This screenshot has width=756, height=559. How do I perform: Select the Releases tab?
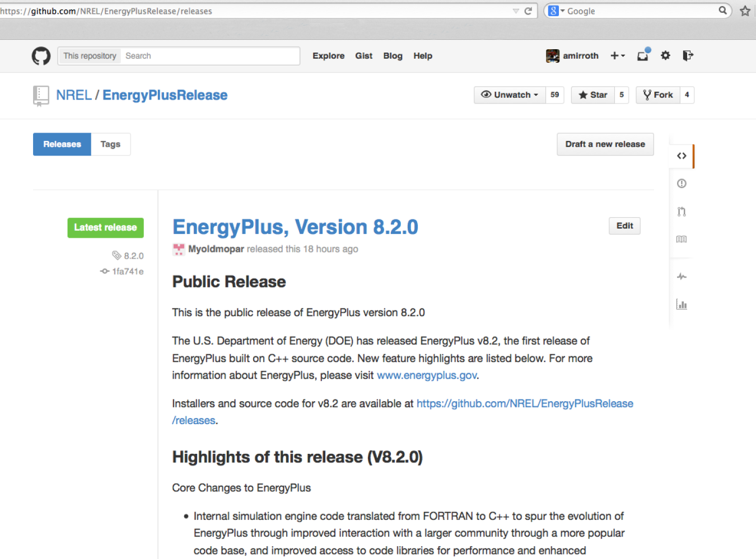62,144
